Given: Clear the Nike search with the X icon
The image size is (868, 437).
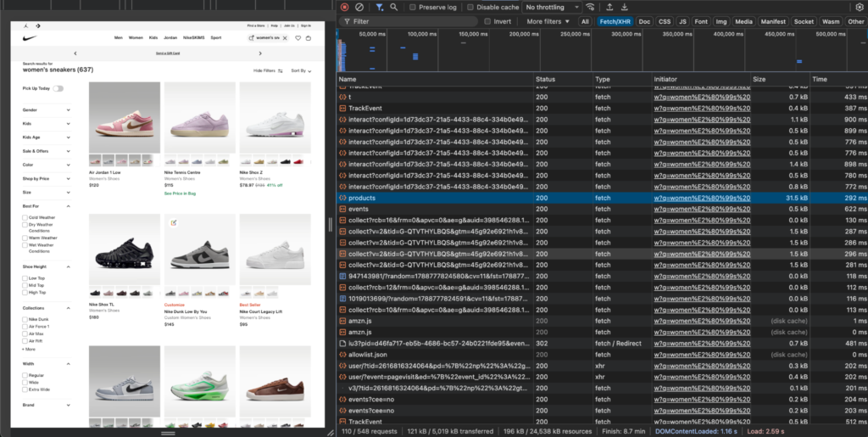Looking at the screenshot, I should tap(285, 38).
